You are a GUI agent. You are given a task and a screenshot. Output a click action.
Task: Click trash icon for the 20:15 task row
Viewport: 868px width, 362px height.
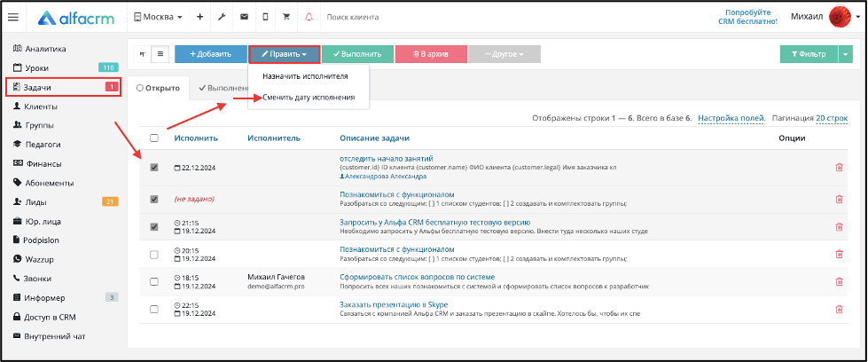[840, 254]
